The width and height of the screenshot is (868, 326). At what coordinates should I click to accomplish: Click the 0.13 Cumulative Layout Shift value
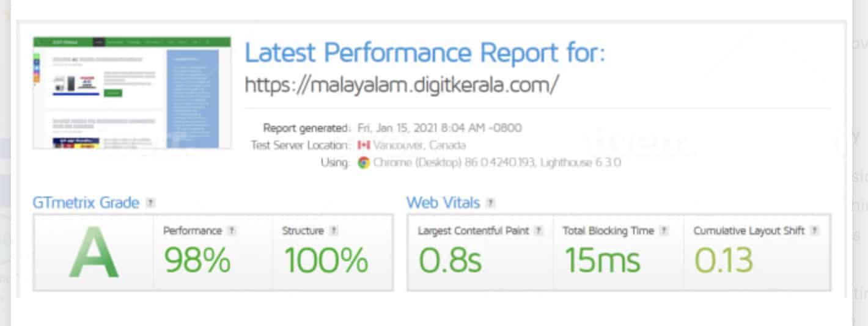click(x=724, y=260)
